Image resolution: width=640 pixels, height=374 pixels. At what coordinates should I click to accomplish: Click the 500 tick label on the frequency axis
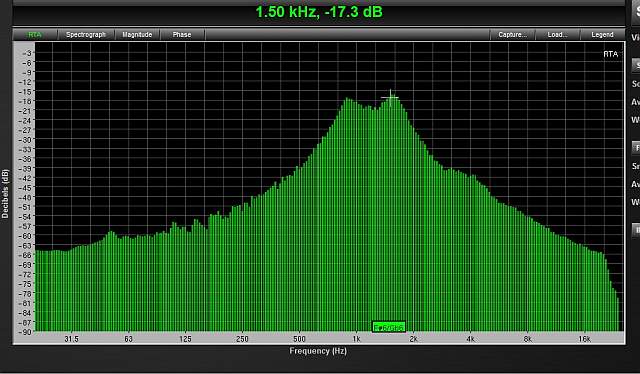[299, 339]
